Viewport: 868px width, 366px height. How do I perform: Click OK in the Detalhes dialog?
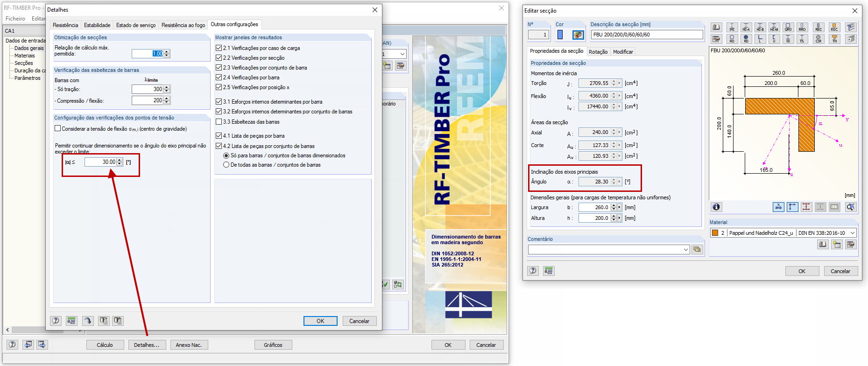point(320,321)
